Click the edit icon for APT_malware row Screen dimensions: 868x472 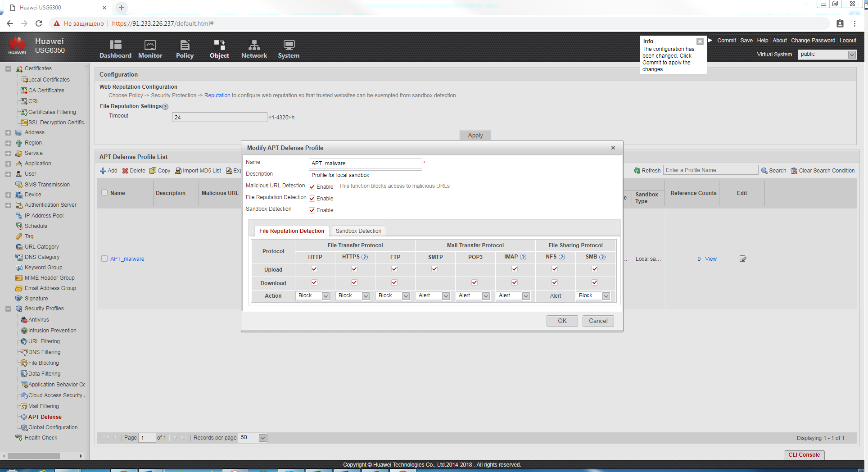click(x=743, y=259)
